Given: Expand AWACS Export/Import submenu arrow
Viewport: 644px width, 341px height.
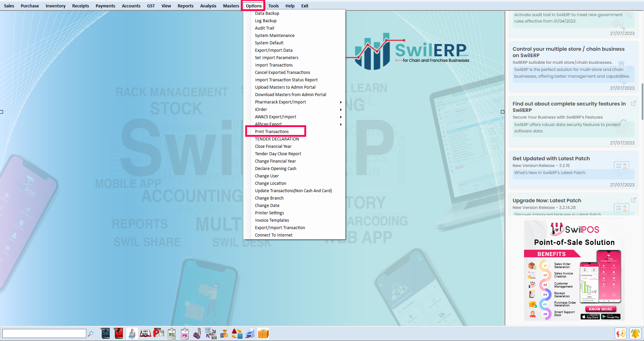Looking at the screenshot, I should click(x=341, y=117).
